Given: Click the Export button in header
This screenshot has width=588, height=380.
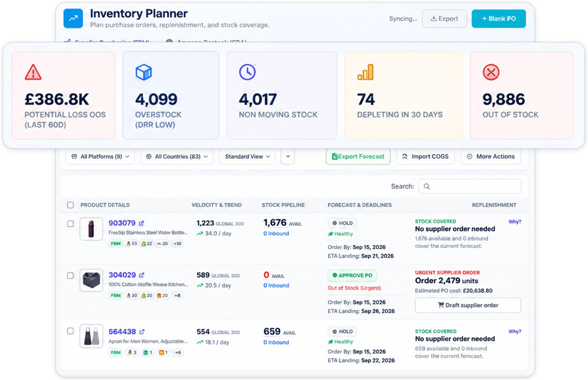Looking at the screenshot, I should tap(445, 18).
